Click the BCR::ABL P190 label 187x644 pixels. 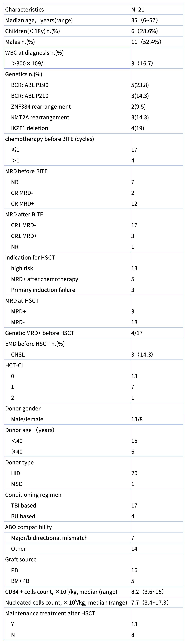tap(30, 85)
